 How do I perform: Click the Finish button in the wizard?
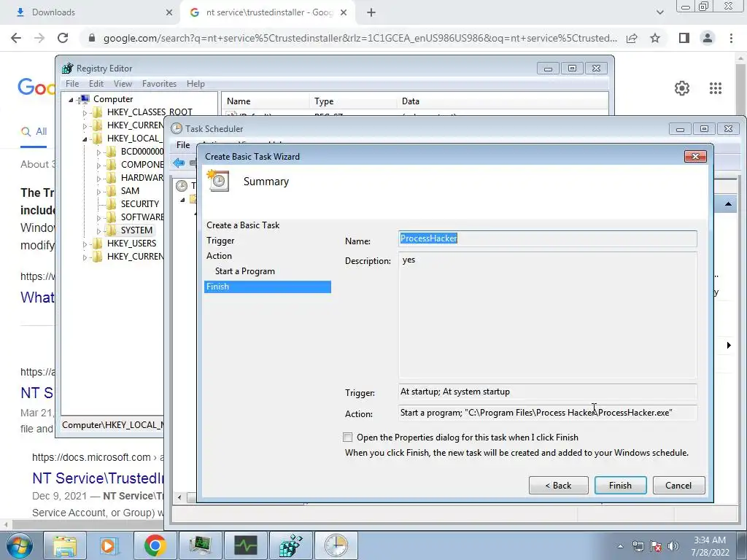(x=620, y=485)
